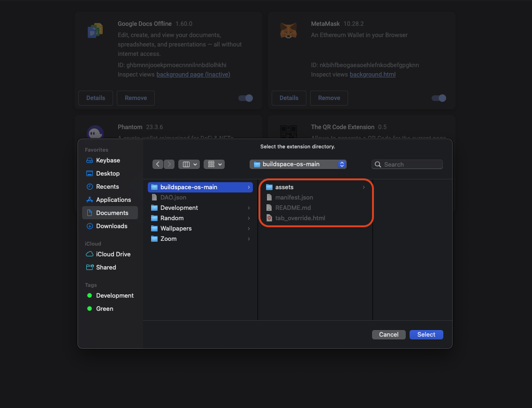Open Applications in the sidebar

(x=110, y=200)
